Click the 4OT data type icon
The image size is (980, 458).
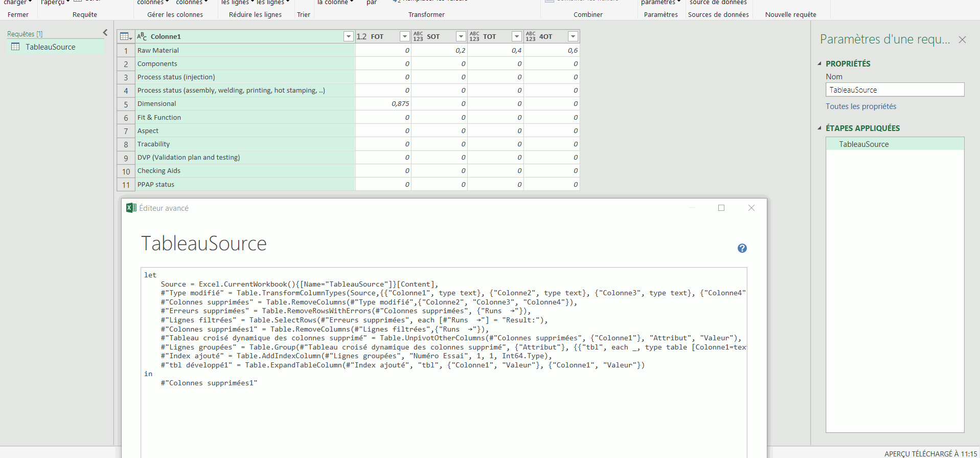[x=531, y=36]
